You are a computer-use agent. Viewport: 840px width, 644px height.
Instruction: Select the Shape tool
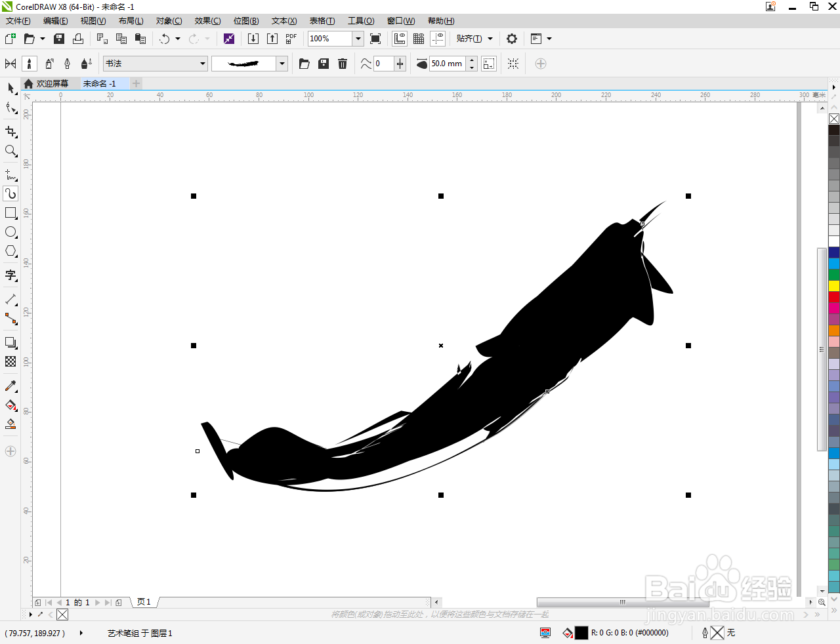pos(10,108)
